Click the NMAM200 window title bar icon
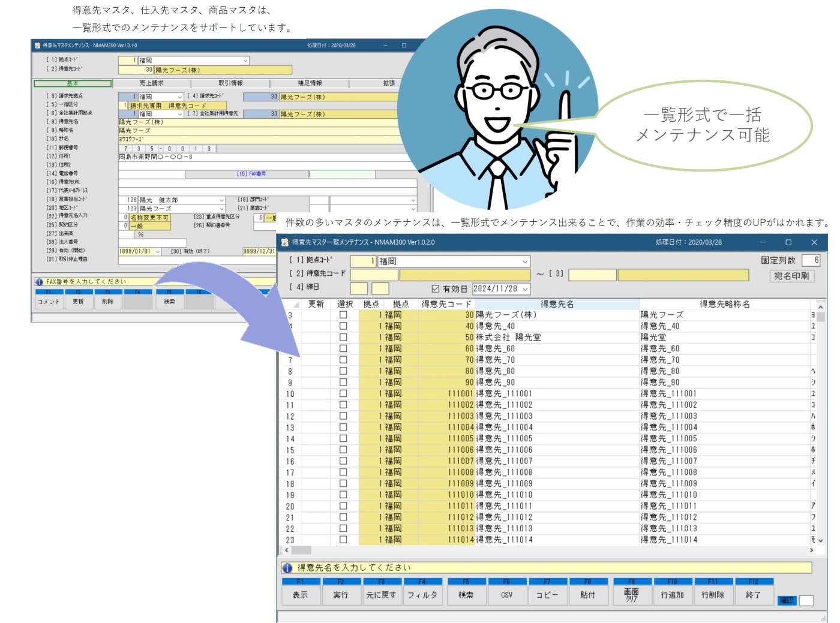The width and height of the screenshot is (840, 623). coord(37,46)
